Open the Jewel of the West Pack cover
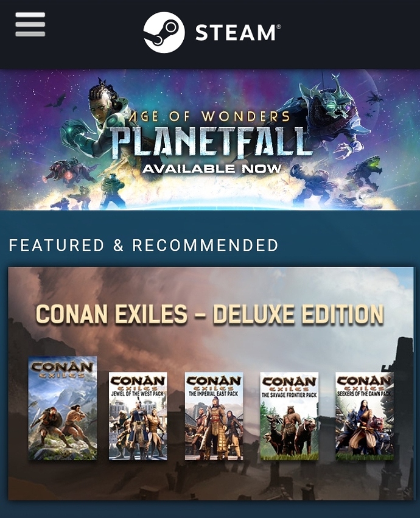Screen dimensions: 420x518 [138, 416]
